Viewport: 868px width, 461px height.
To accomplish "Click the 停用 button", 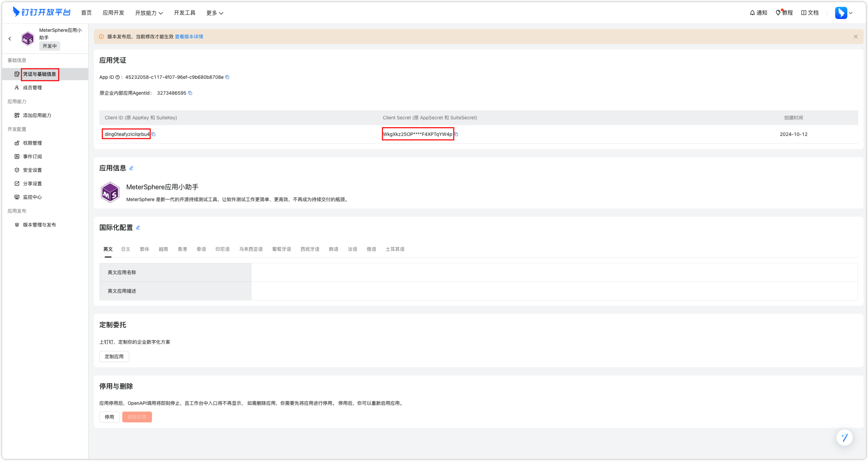I will (109, 417).
